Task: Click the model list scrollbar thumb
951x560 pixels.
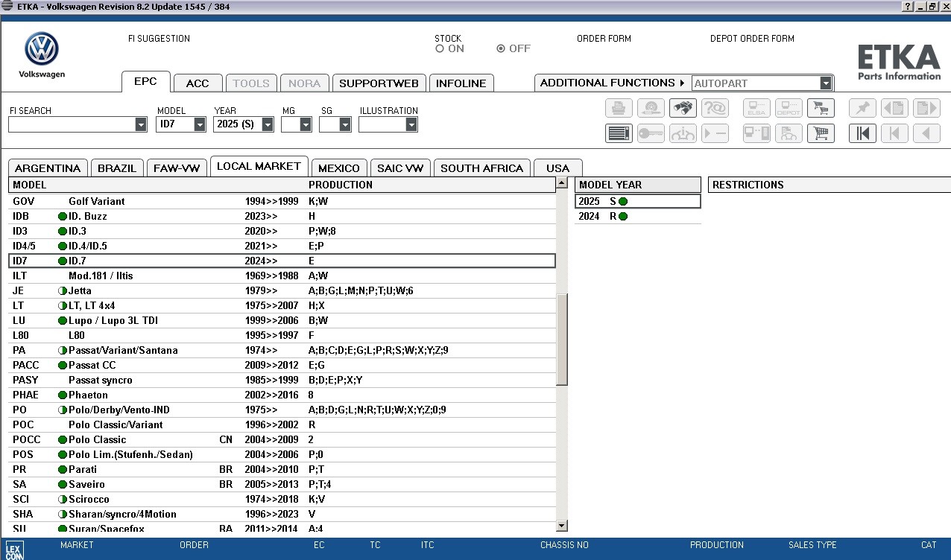Action: coord(562,340)
